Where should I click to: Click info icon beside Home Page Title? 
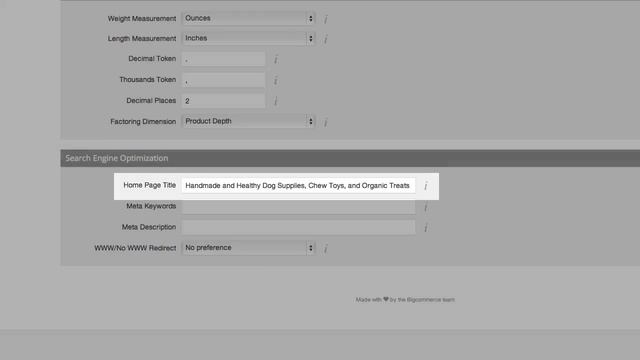[x=426, y=186]
